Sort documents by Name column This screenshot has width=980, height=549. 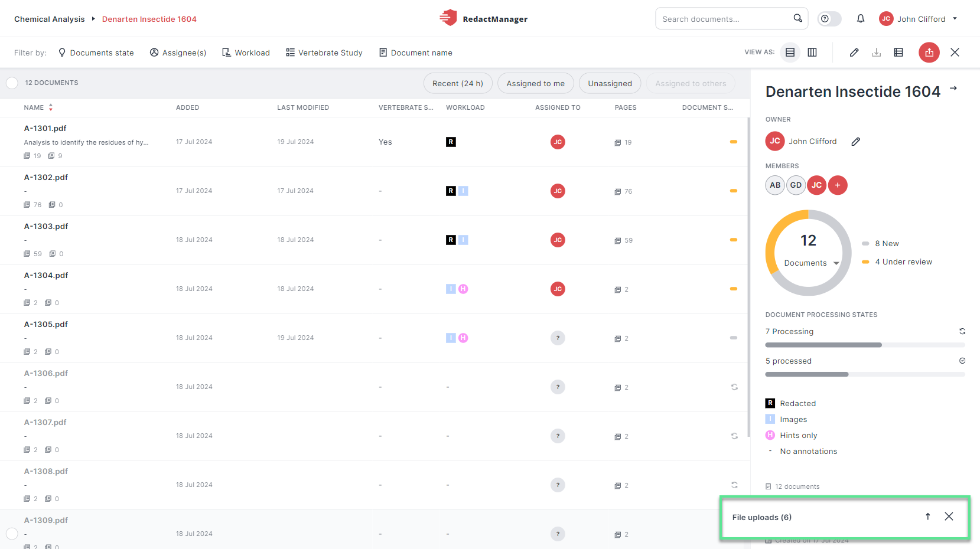pyautogui.click(x=38, y=107)
